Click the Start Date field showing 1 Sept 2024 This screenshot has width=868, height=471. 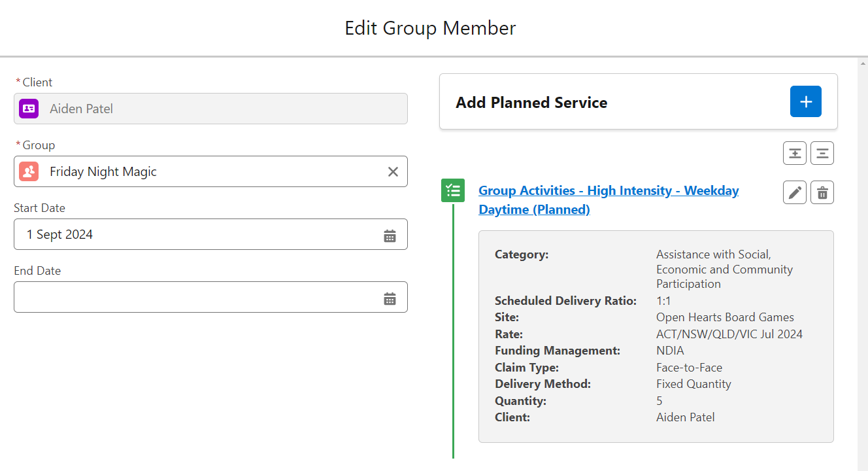point(196,234)
